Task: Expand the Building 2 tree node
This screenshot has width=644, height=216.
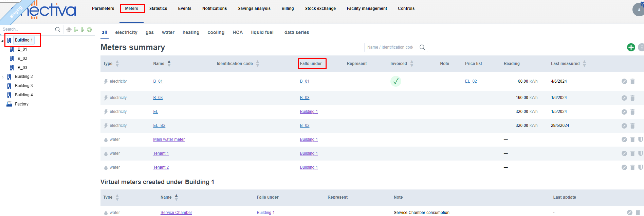Action: click(x=3, y=77)
